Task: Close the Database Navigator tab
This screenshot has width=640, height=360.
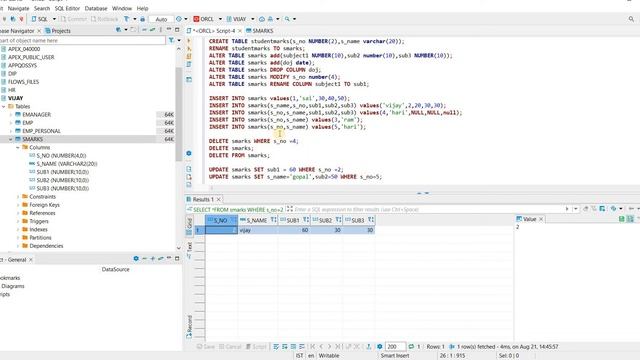Action: tap(39, 31)
